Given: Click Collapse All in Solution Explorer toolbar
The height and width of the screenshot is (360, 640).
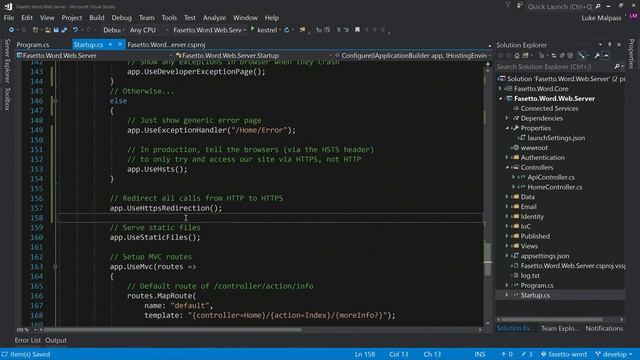Looking at the screenshot, I should 562,56.
